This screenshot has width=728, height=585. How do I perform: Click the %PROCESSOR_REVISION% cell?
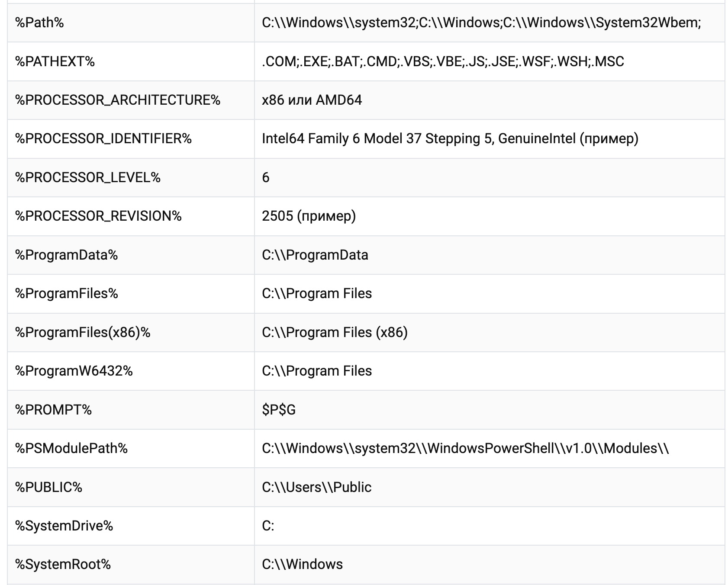pyautogui.click(x=98, y=216)
